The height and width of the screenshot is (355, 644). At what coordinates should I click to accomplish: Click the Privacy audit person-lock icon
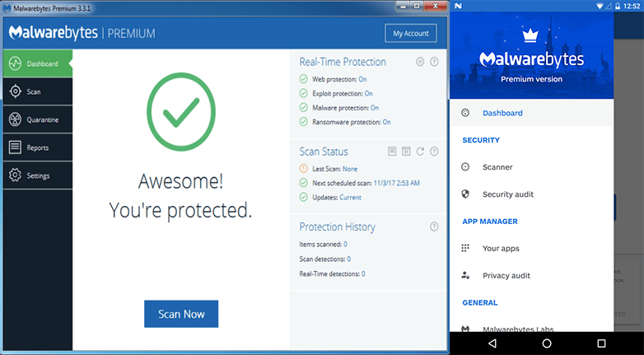tap(465, 275)
